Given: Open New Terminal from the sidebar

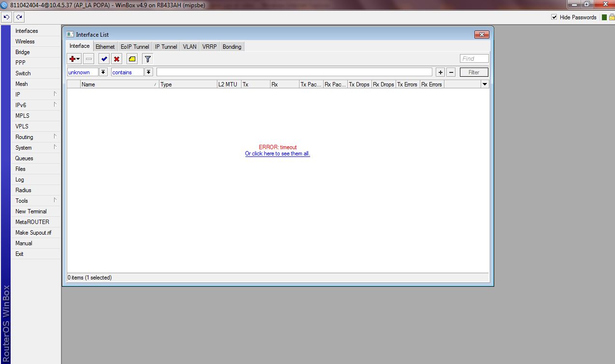Looking at the screenshot, I should 31,211.
